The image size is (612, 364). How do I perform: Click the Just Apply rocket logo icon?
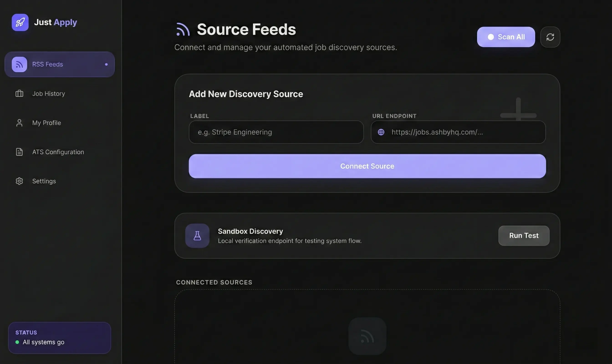[20, 22]
